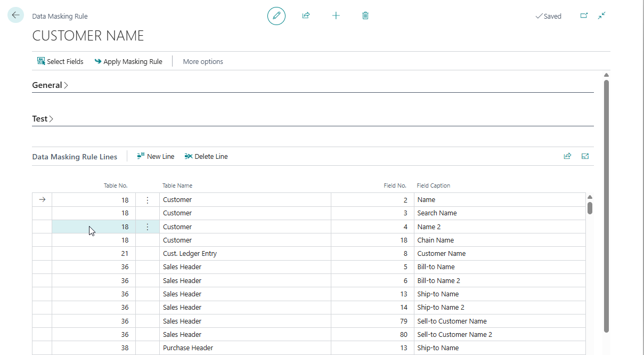Click 'Purchase Header' table name cell
Image resolution: width=644 pixels, height=355 pixels.
coord(245,348)
